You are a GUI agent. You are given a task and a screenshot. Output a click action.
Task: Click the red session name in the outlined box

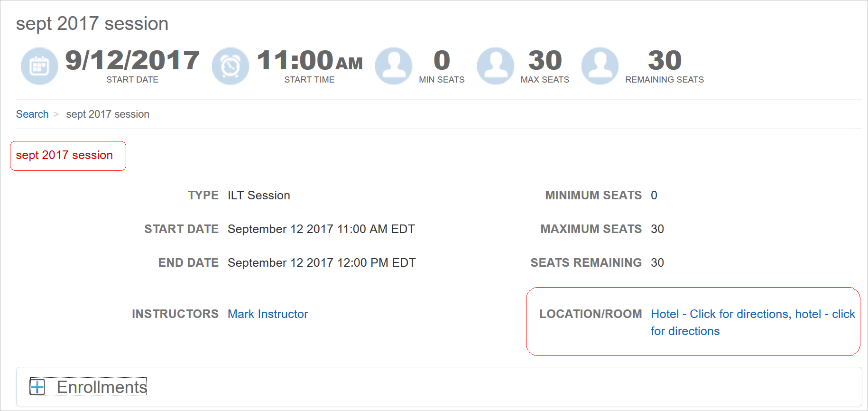click(x=65, y=155)
